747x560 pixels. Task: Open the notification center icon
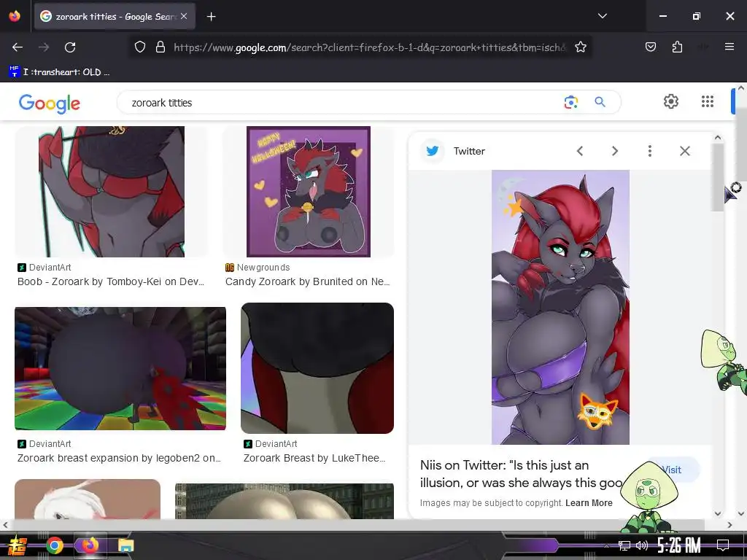pos(723,545)
